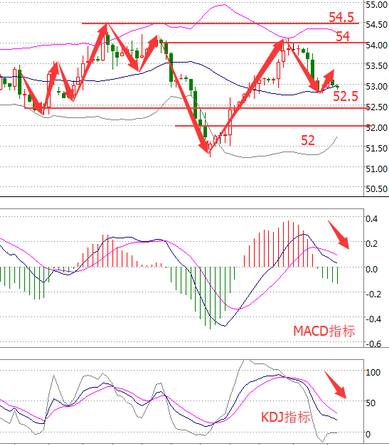Click the 50 value on KDJ axis
Viewport: 389px width, 445px height.
coord(371,403)
